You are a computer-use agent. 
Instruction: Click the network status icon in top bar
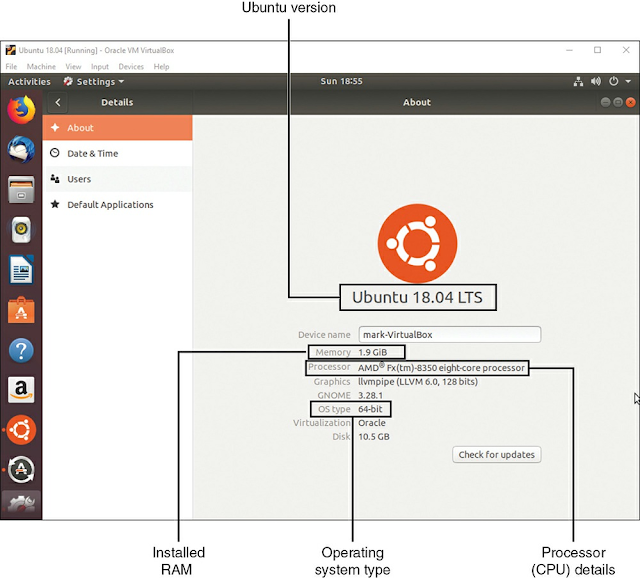tap(578, 81)
